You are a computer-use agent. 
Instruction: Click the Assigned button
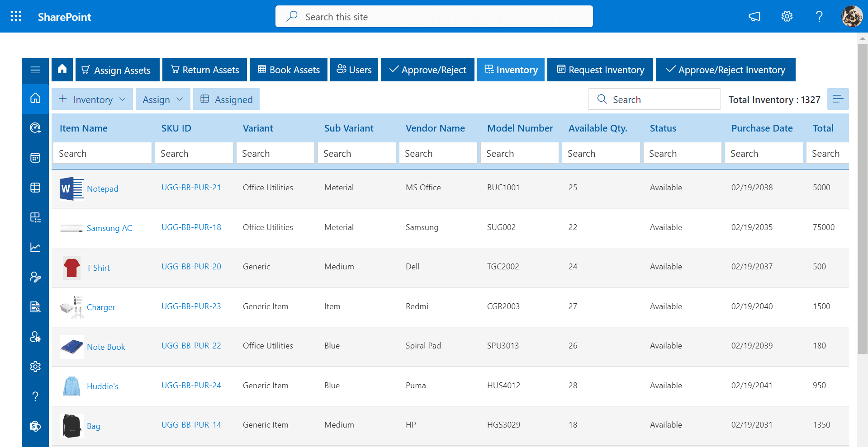click(x=226, y=99)
